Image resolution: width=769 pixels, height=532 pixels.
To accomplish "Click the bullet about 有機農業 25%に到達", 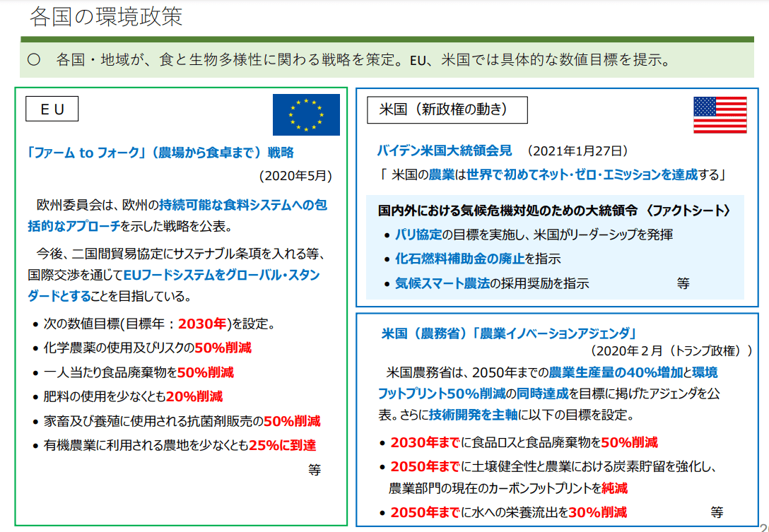I will [x=175, y=445].
